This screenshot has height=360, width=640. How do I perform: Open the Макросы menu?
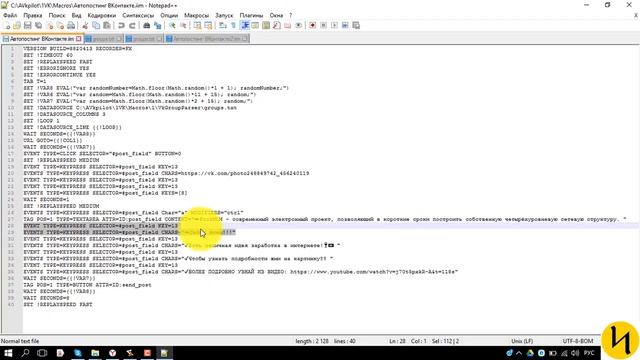click(196, 15)
